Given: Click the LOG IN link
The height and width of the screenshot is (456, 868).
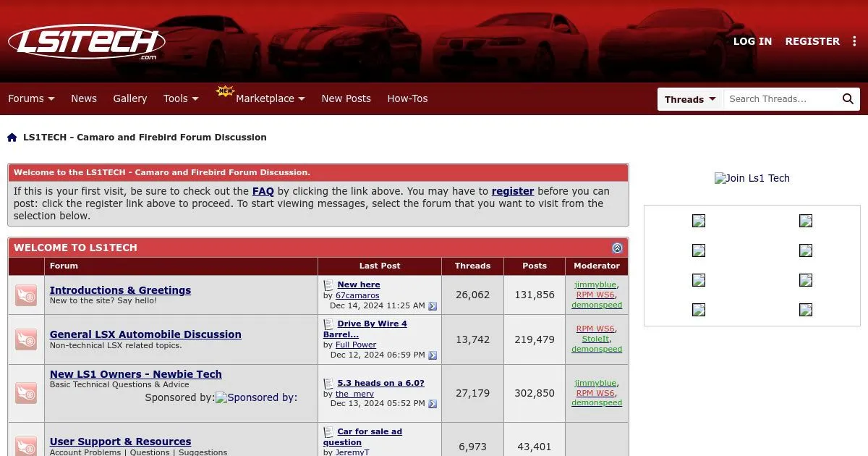Looking at the screenshot, I should tap(752, 41).
